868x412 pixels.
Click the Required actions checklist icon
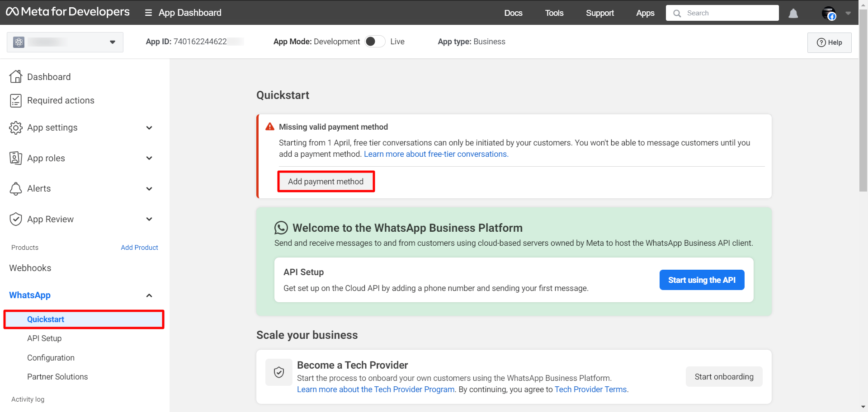16,101
